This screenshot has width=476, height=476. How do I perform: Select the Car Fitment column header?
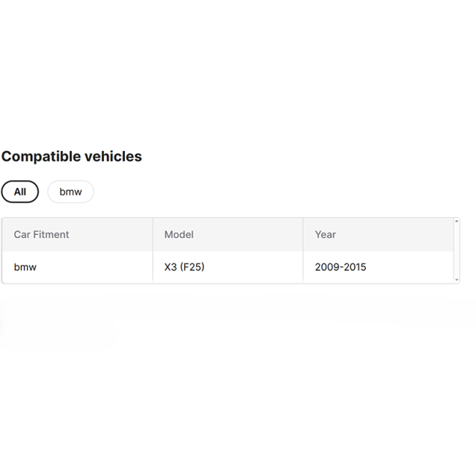[77, 234]
